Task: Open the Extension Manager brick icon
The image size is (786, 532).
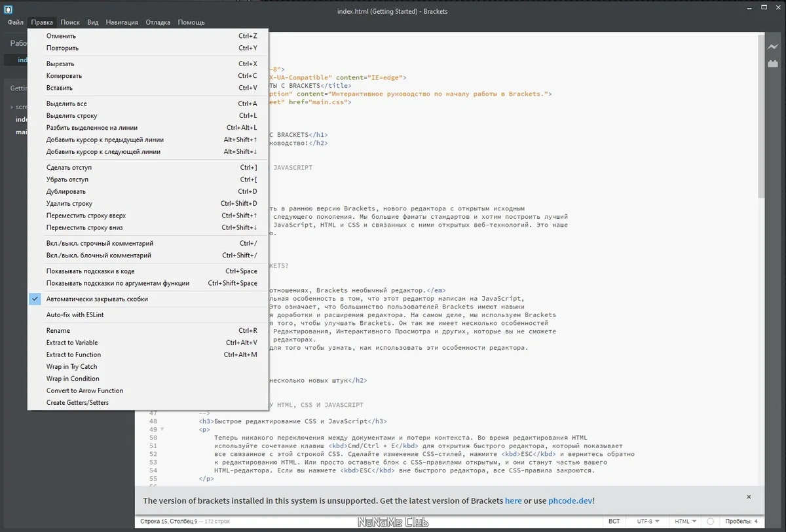Action: [x=773, y=64]
